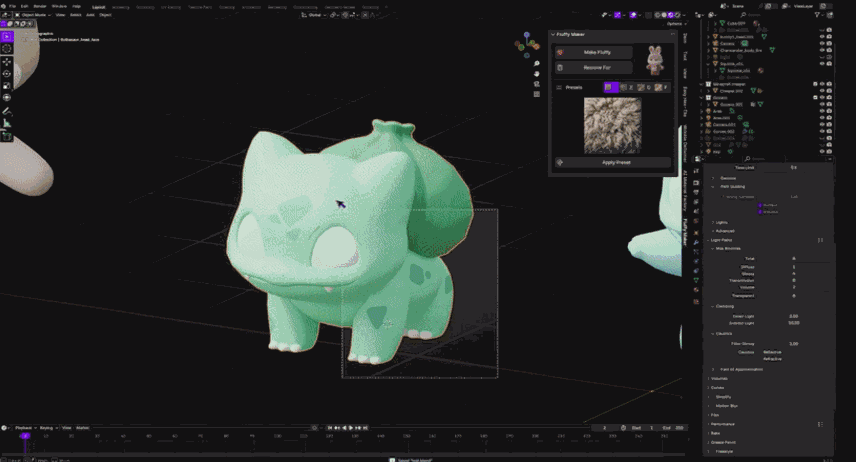Select the Cursor tool in left toolbar

pos(7,49)
